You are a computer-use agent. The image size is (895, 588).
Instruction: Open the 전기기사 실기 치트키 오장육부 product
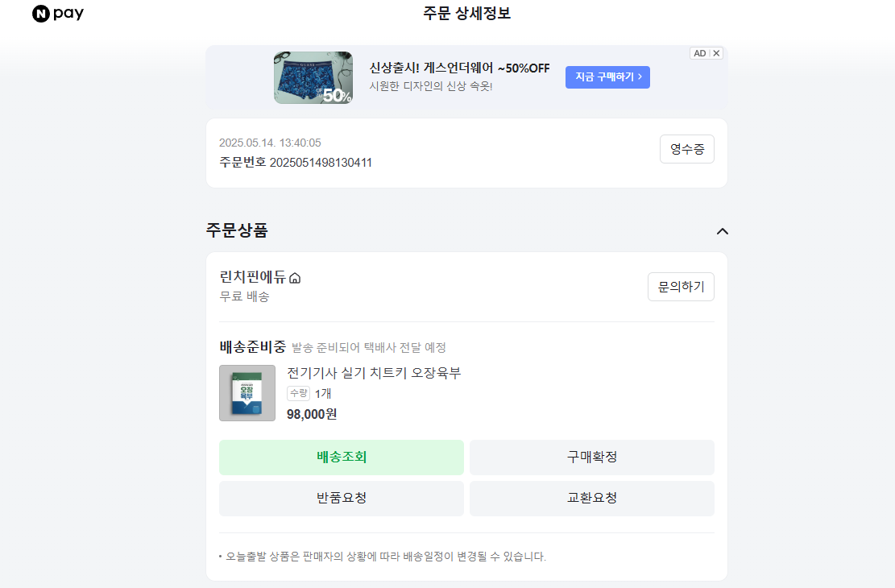(374, 373)
